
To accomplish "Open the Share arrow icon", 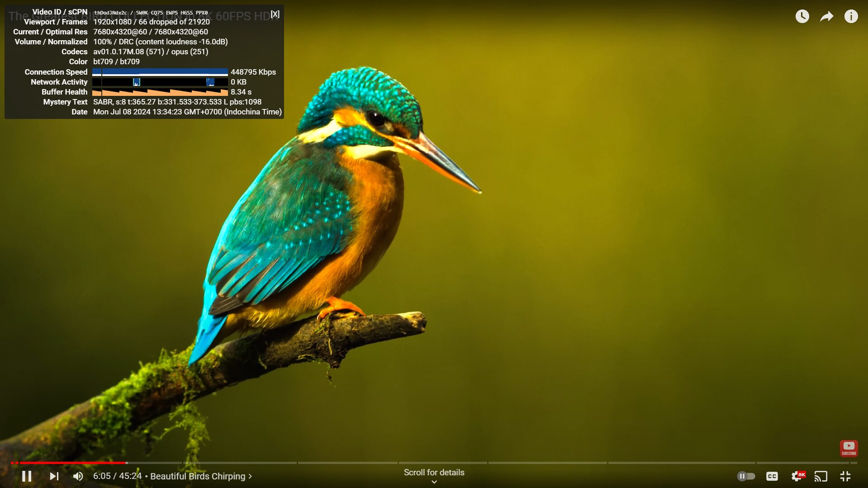I will click(x=827, y=17).
